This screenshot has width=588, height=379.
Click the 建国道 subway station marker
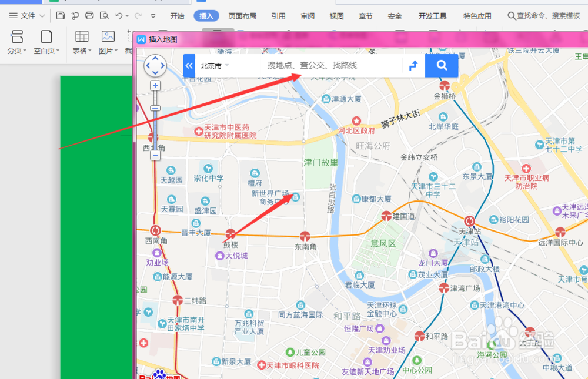point(386,216)
